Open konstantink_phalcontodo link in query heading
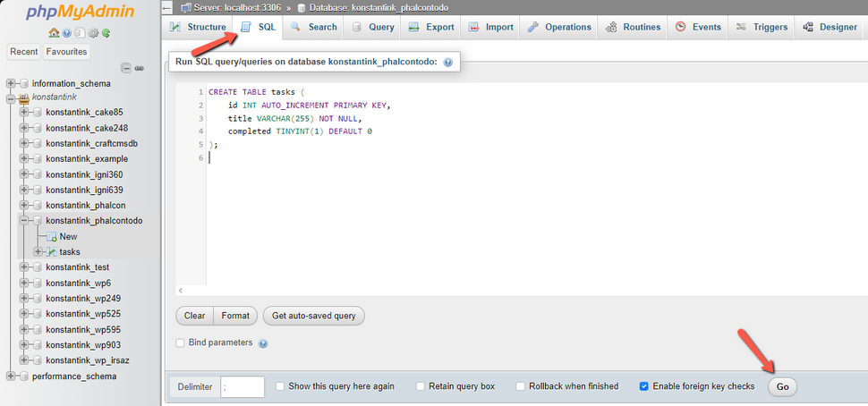Image resolution: width=868 pixels, height=406 pixels. click(x=382, y=63)
